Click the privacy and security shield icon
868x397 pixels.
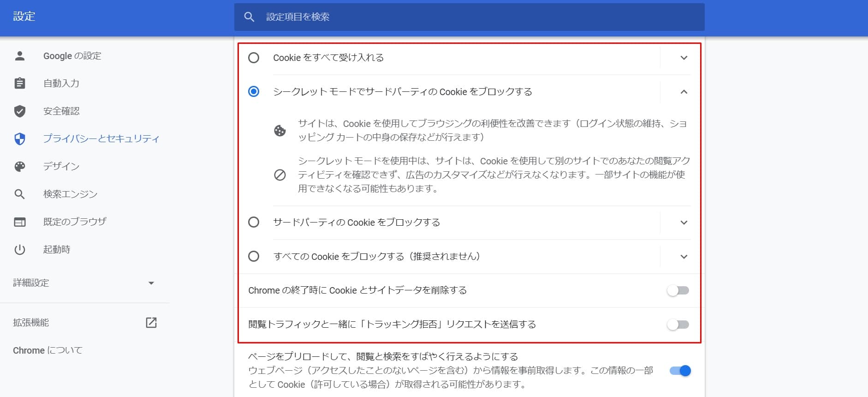pos(19,139)
